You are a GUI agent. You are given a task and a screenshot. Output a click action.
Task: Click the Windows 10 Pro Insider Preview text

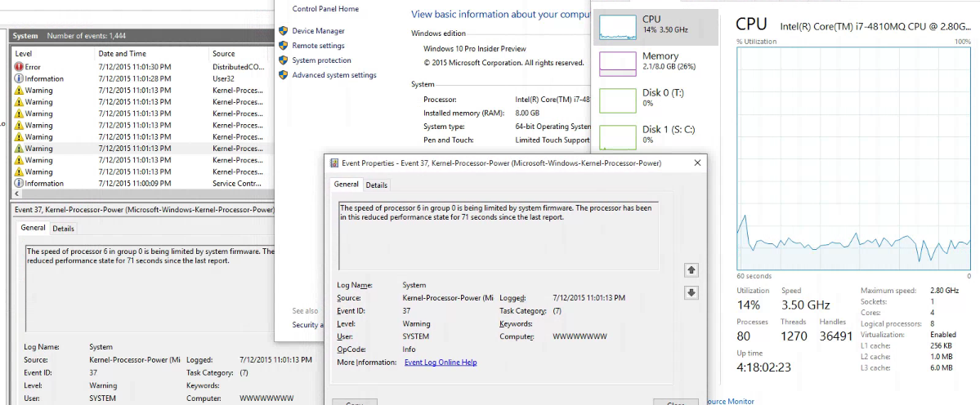click(x=474, y=49)
